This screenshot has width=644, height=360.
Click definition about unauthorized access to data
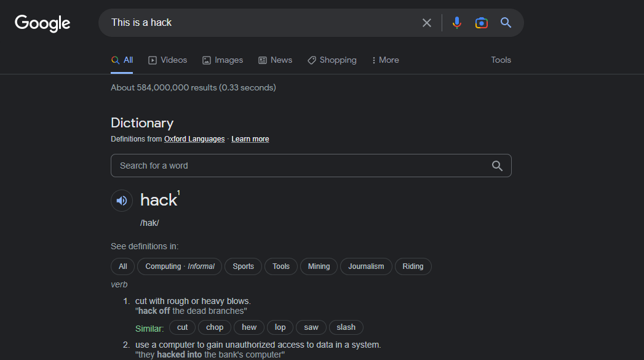258,345
